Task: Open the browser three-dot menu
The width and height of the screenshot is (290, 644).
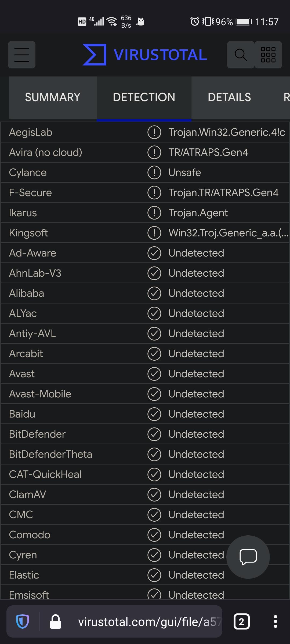Action: [275, 621]
